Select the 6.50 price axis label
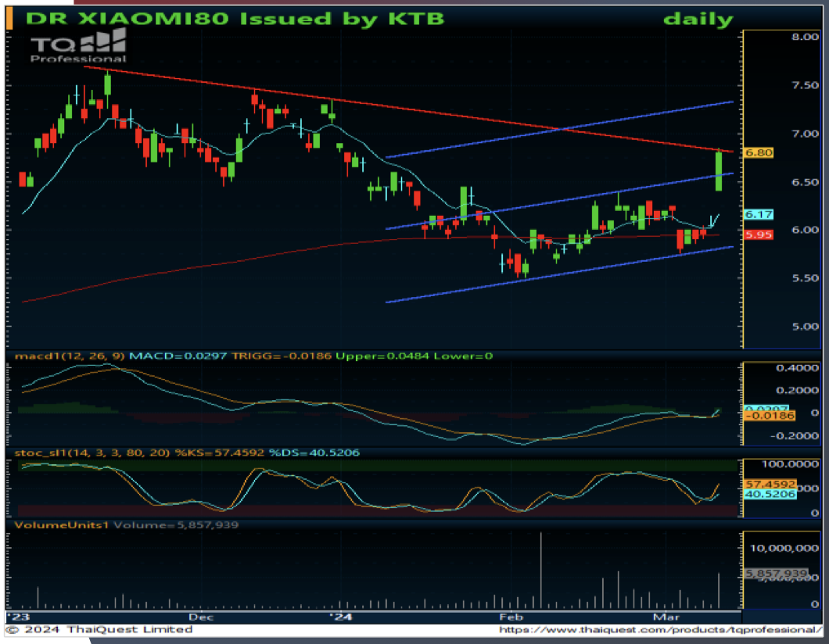 pos(805,182)
